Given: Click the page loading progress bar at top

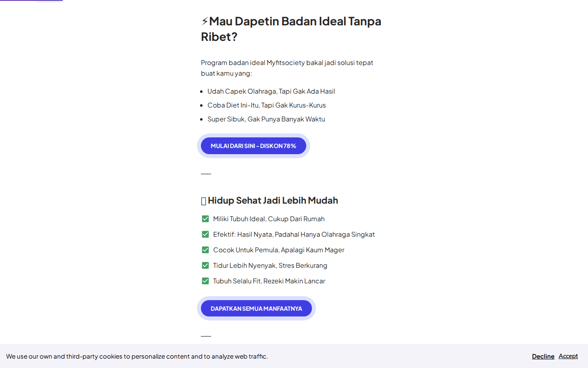Looking at the screenshot, I should (x=31, y=0).
